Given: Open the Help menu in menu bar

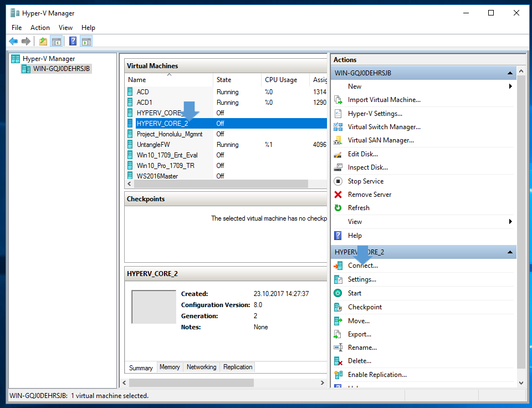Looking at the screenshot, I should tap(88, 28).
